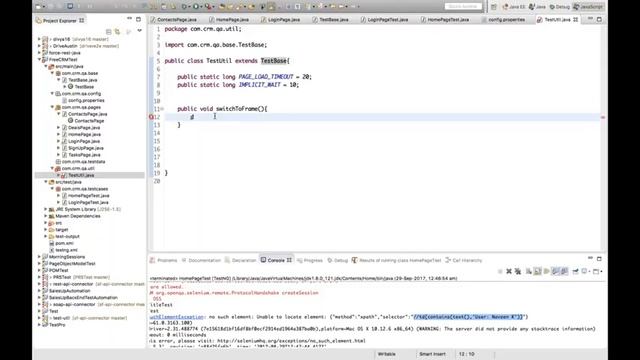Open the Documentation view tab

[x=201, y=260]
